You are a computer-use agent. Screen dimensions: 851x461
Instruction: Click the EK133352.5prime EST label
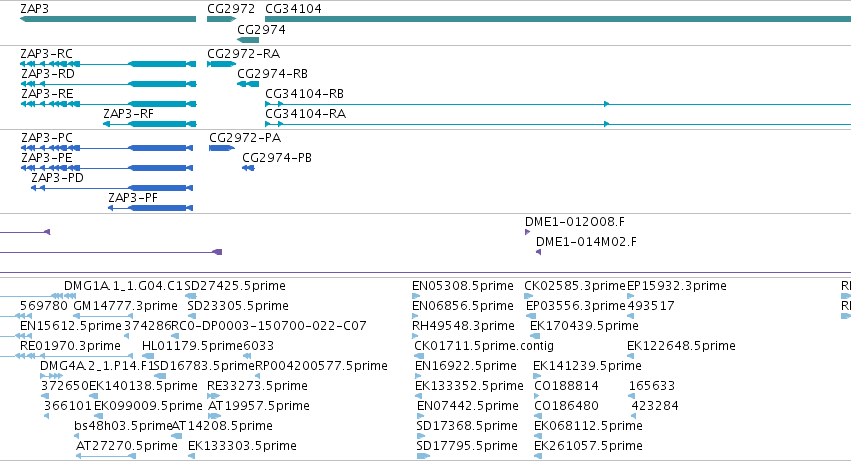point(469,387)
